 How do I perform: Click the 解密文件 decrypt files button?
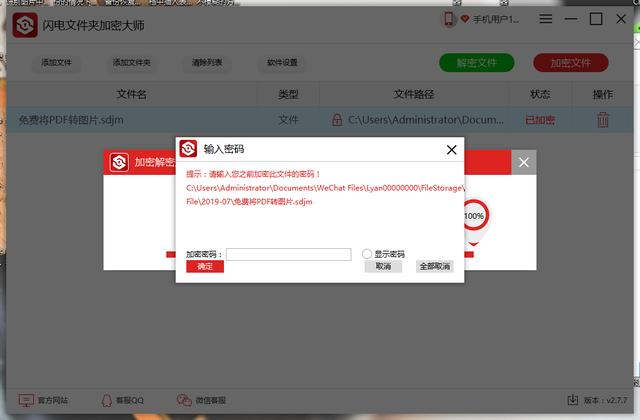pos(476,63)
